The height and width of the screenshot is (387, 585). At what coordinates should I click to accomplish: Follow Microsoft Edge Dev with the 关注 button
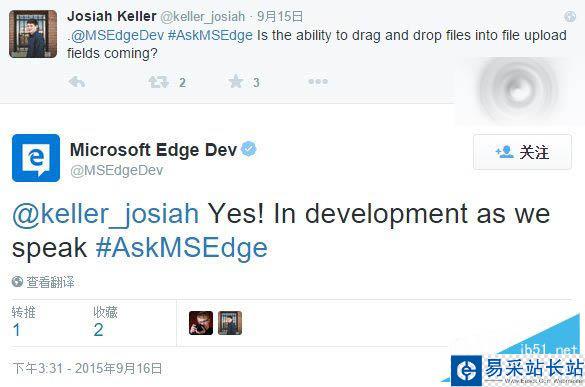pos(522,152)
